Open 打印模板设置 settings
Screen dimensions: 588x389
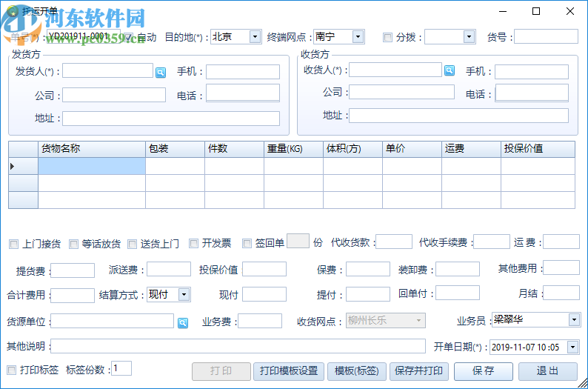(289, 371)
